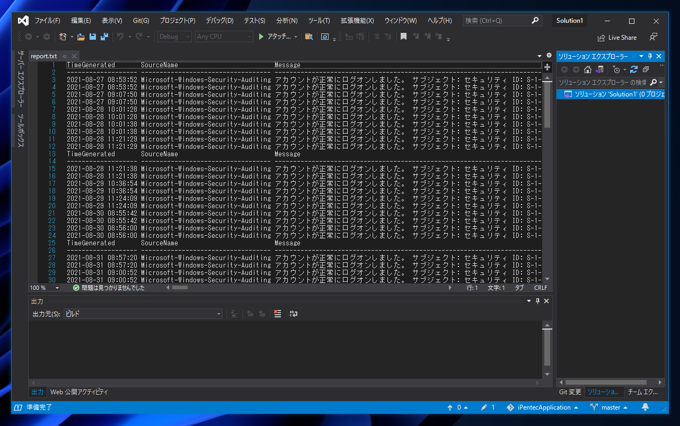Click the screenshot/camera toolbar icon

pos(325,37)
